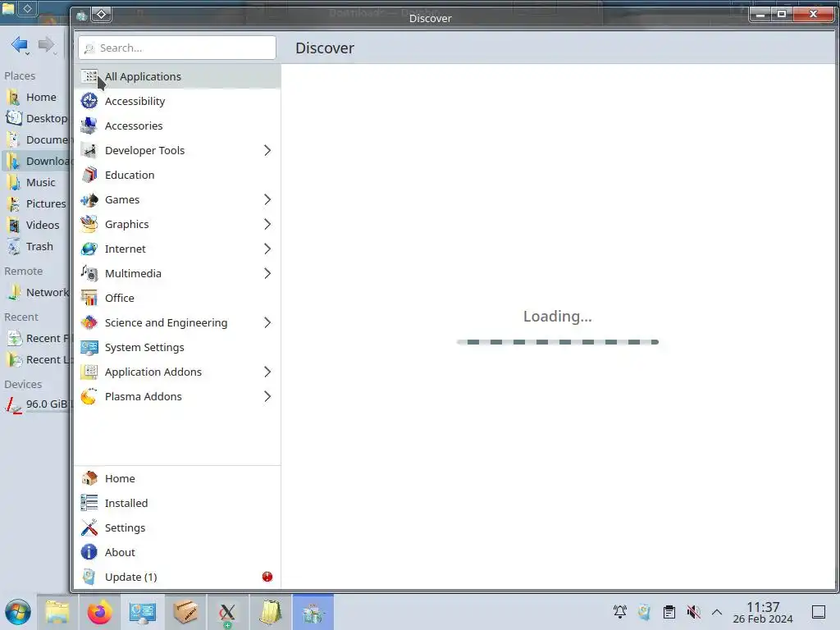Click the Science and Engineering icon
The width and height of the screenshot is (840, 630).
(89, 323)
